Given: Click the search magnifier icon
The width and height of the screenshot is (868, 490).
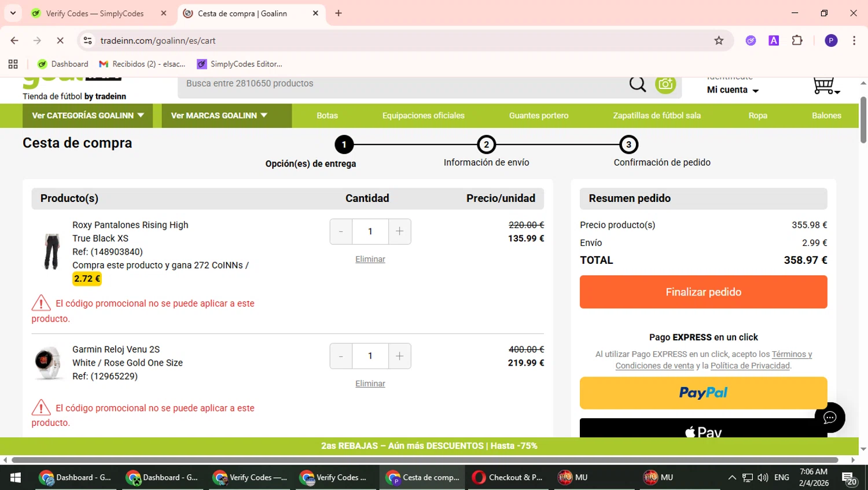Looking at the screenshot, I should (637, 84).
